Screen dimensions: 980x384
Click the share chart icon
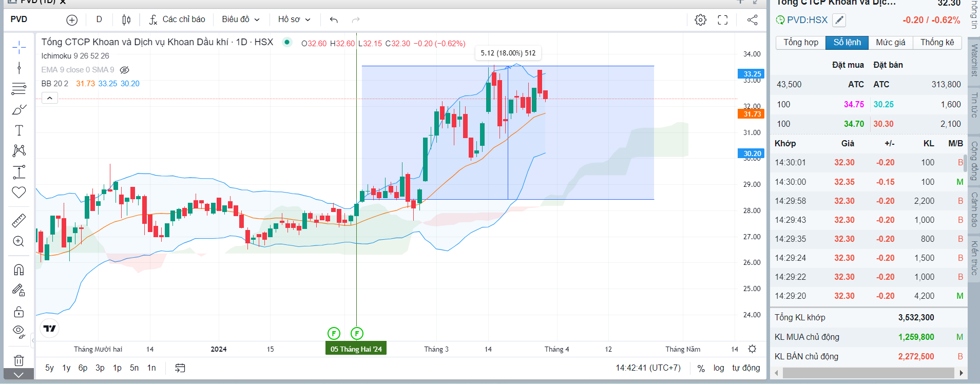click(x=752, y=20)
